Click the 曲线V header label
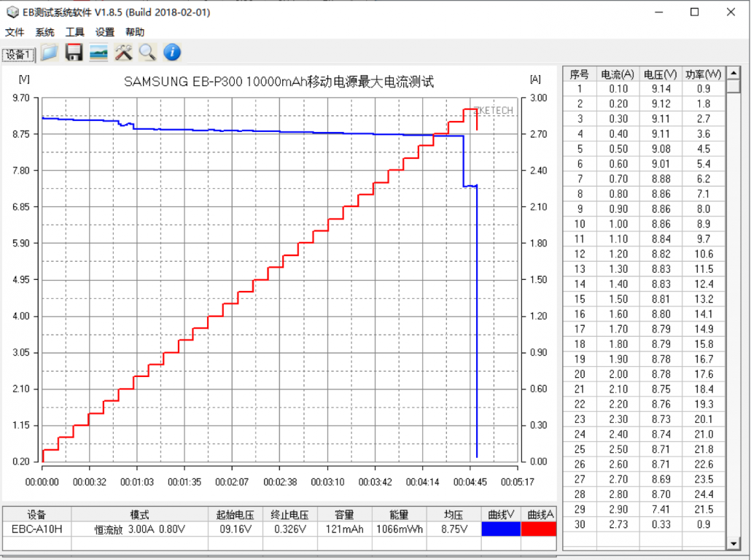The width and height of the screenshot is (751, 560). click(x=500, y=515)
